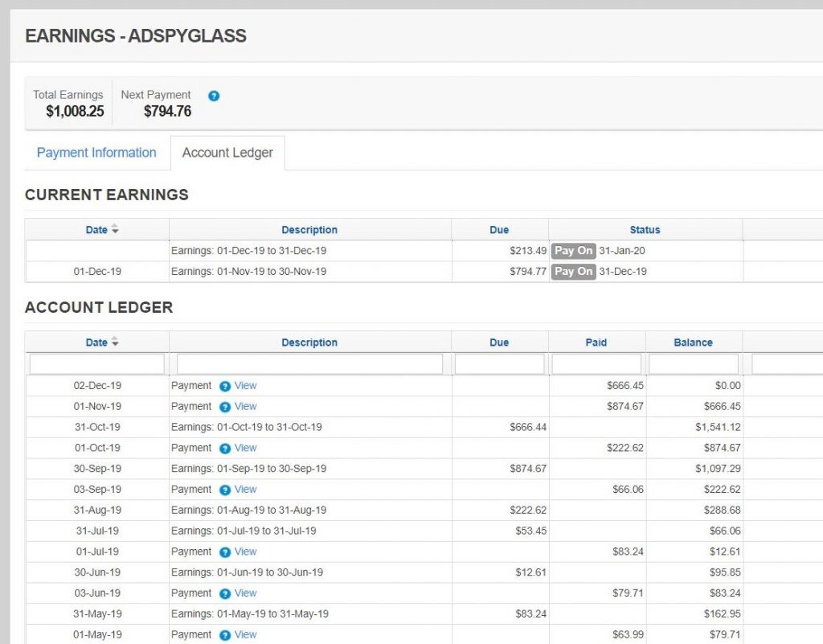The image size is (823, 644).
Task: Click 'Earnings: 01-Nov-19 to 30-Nov-19' row
Action: pos(249,272)
